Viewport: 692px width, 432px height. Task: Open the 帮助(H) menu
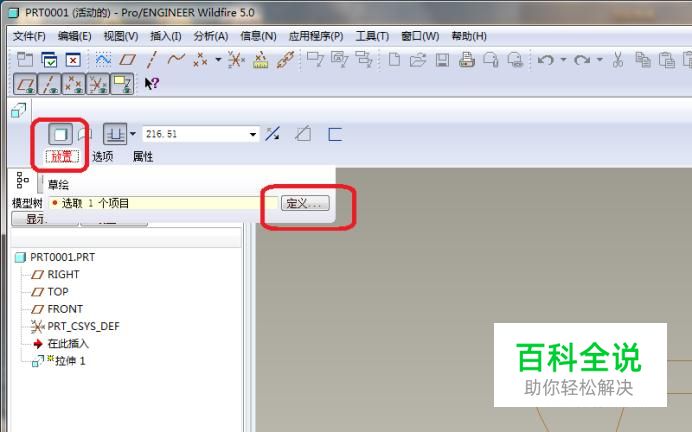(x=469, y=36)
